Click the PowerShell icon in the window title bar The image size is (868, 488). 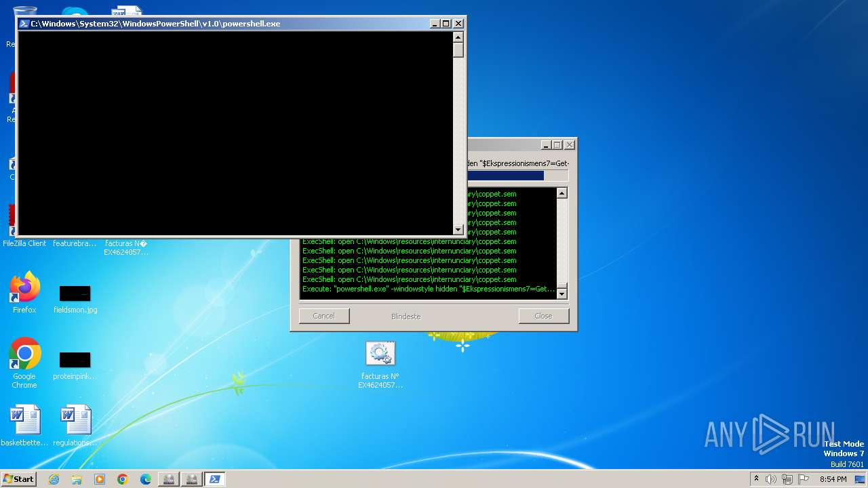click(24, 24)
